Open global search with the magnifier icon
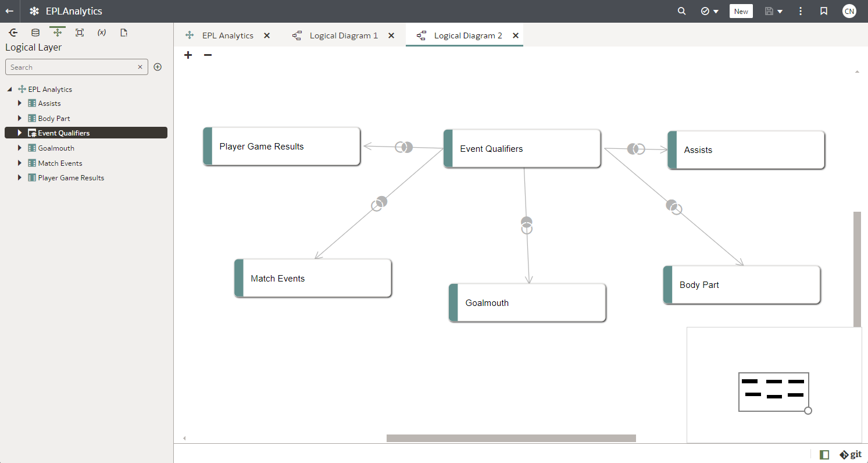This screenshot has height=463, width=868. pyautogui.click(x=681, y=11)
